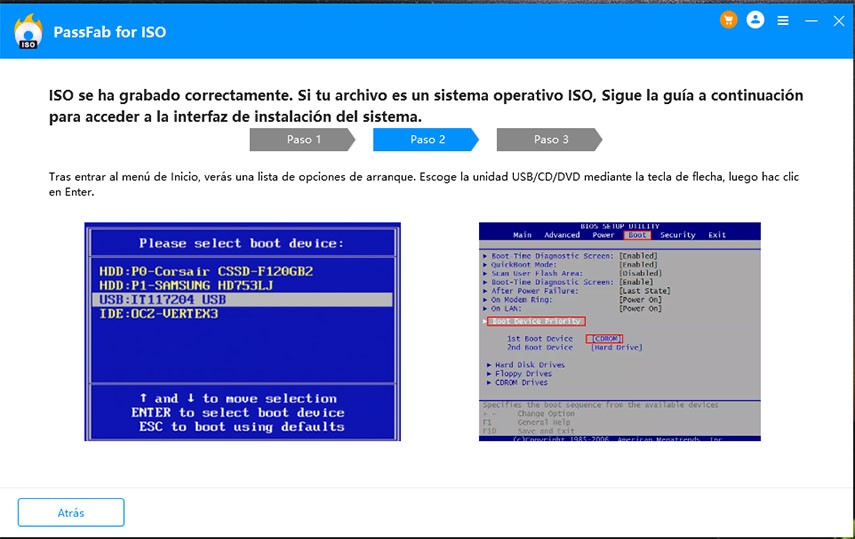The height and width of the screenshot is (539, 855).
Task: Click the 'PassFab for ISO' title text
Action: click(110, 32)
